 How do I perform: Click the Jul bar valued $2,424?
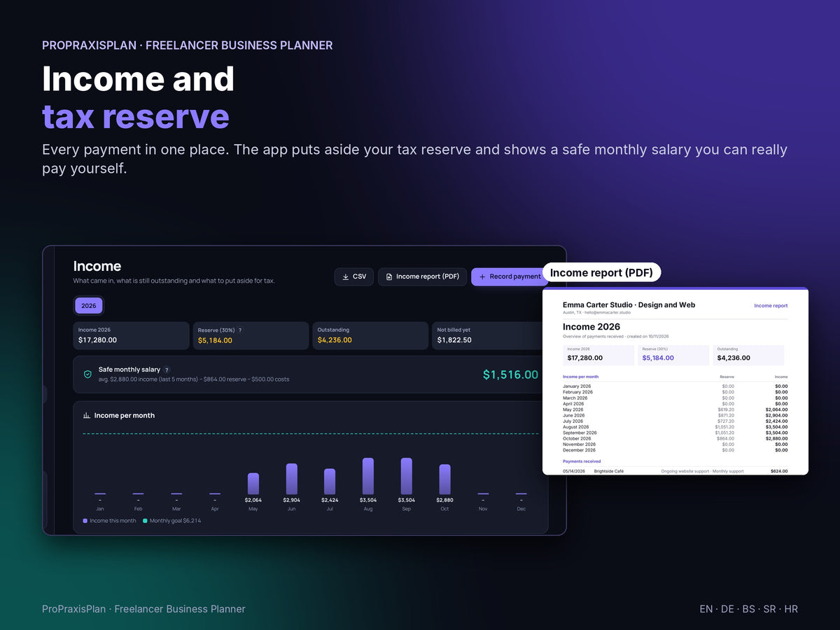click(330, 482)
